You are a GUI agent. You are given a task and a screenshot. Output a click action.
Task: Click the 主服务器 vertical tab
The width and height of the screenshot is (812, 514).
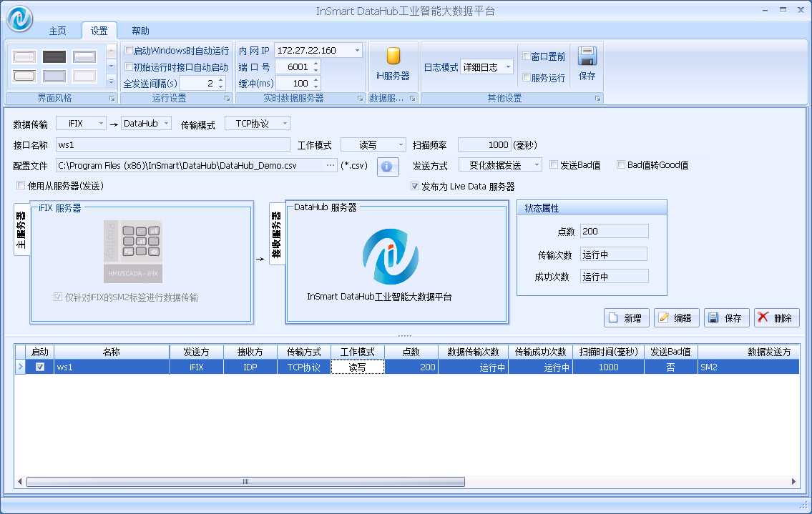coord(21,229)
